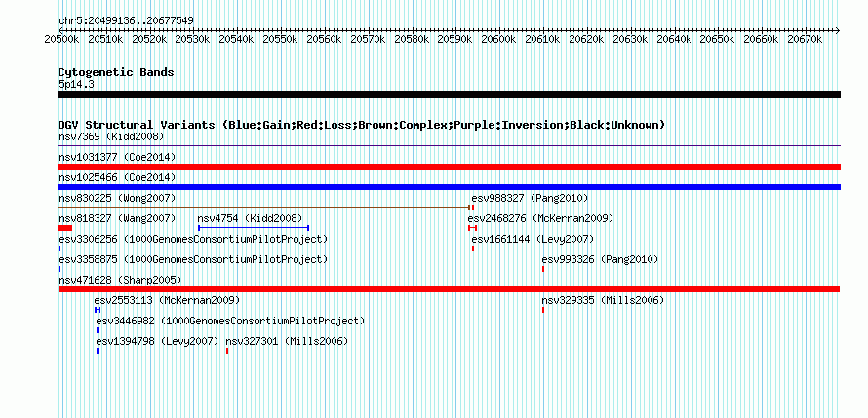Click the esv2468276 (McKernan2009) label
The image size is (868, 418).
pos(541,218)
